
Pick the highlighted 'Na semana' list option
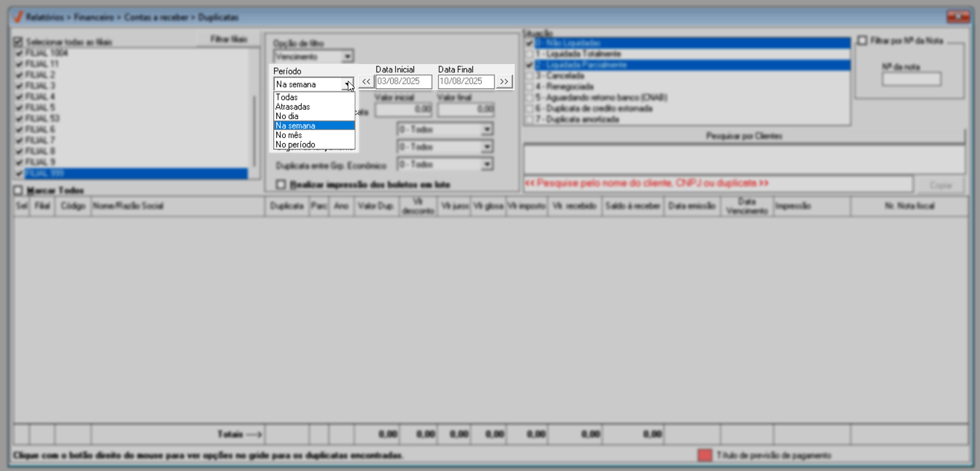point(314,125)
